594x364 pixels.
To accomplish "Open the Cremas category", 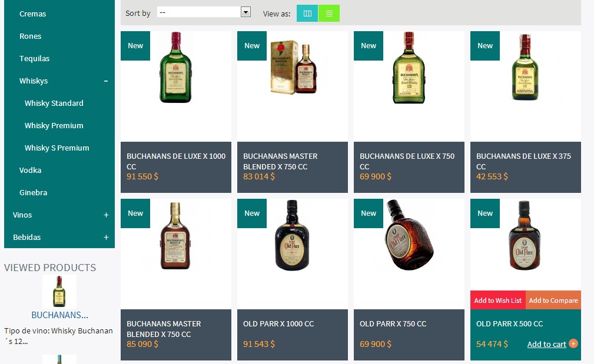I will pyautogui.click(x=32, y=14).
